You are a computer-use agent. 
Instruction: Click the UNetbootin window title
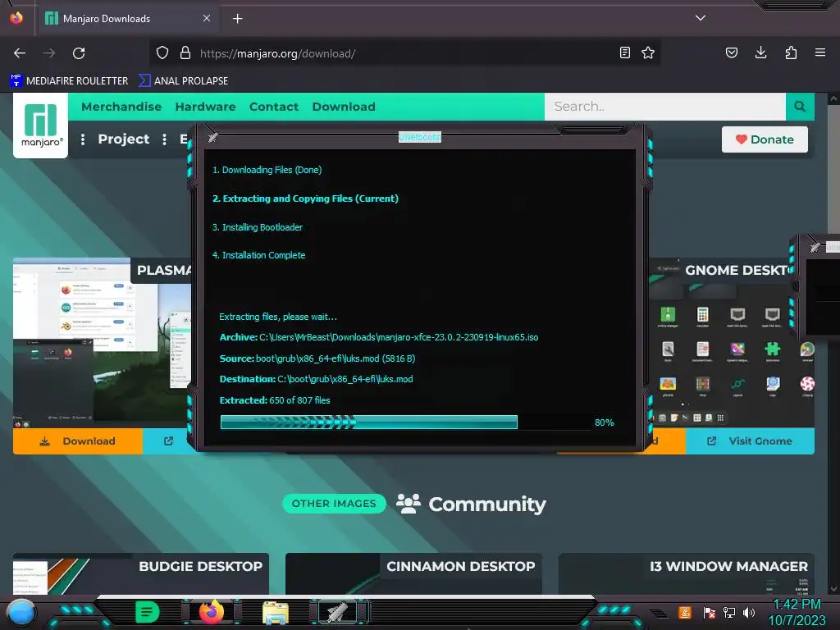(419, 137)
